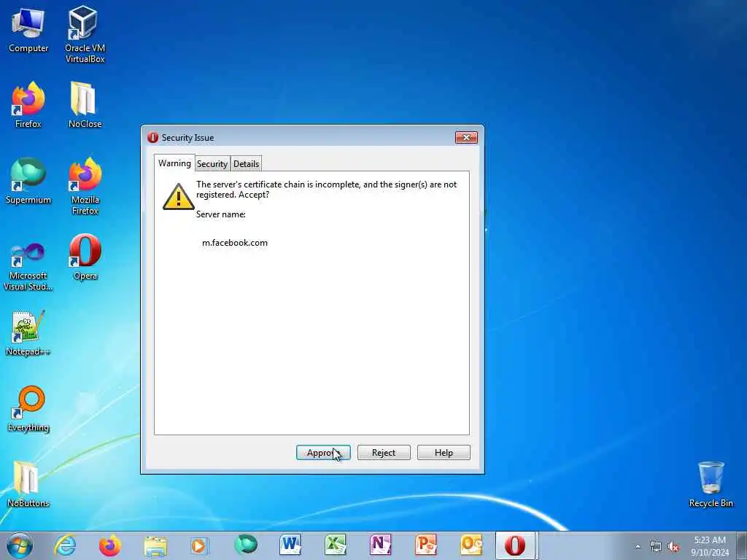This screenshot has width=747, height=560.
Task: Switch to the Warning tab
Action: (x=174, y=163)
